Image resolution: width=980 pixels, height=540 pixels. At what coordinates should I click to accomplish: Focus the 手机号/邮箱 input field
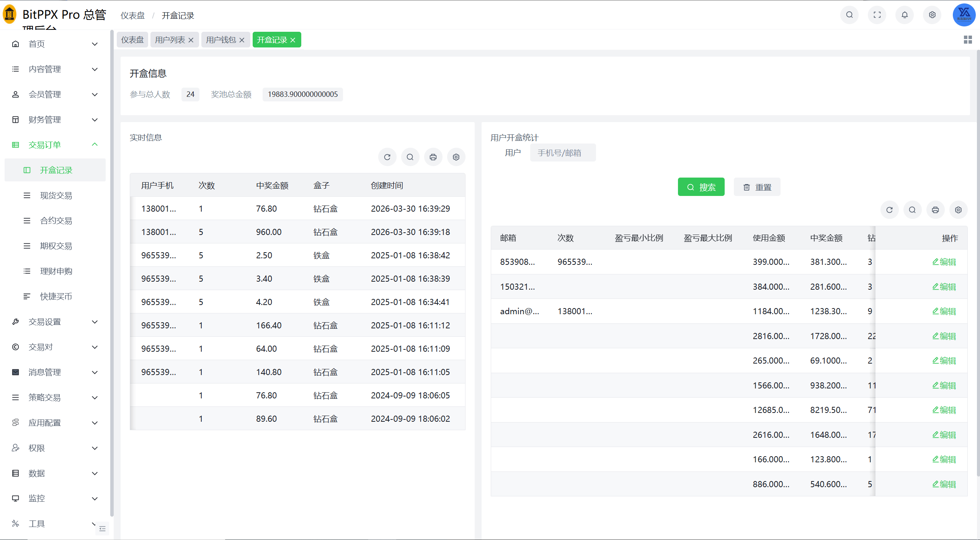click(562, 153)
